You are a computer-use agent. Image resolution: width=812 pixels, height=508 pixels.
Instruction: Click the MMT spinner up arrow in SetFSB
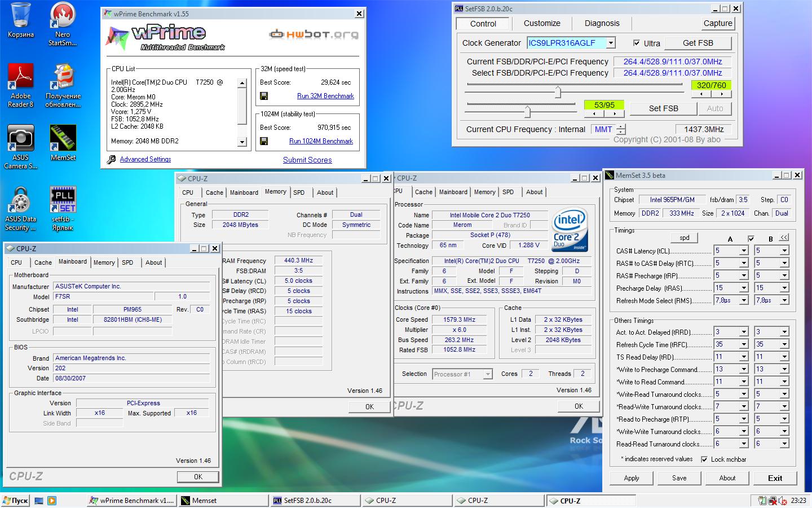click(x=621, y=126)
